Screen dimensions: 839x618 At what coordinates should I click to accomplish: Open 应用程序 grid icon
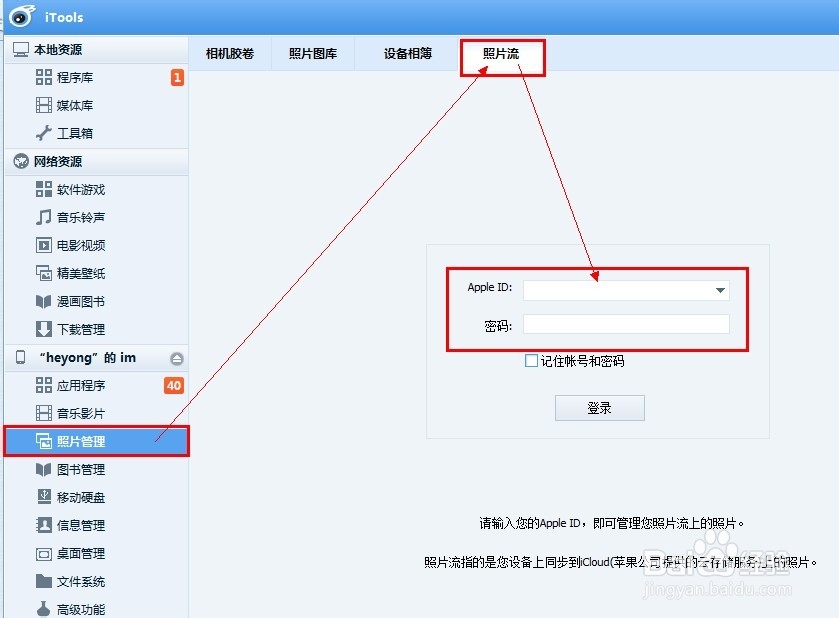(44, 385)
